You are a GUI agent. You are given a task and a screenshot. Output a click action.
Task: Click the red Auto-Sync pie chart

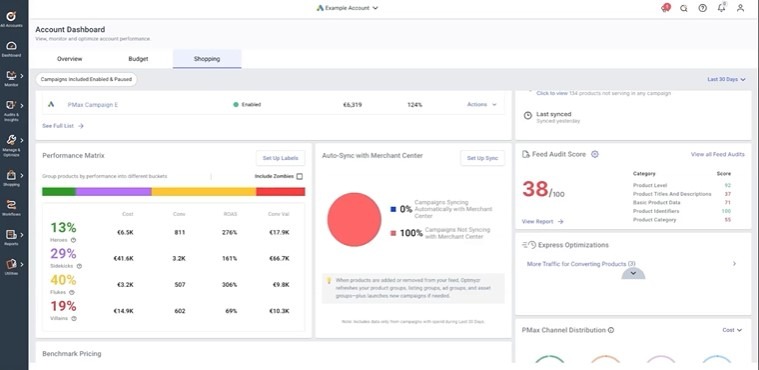coord(354,219)
